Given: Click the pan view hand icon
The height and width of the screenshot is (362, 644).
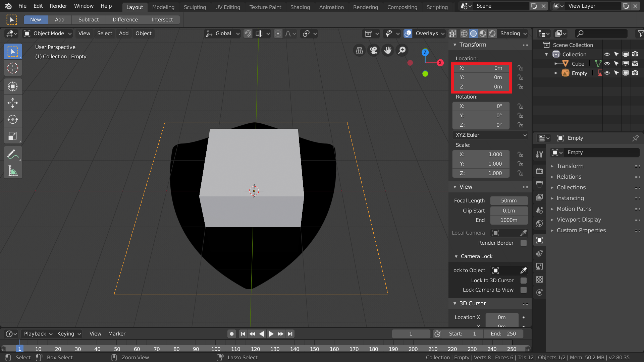Looking at the screenshot, I should [x=388, y=50].
